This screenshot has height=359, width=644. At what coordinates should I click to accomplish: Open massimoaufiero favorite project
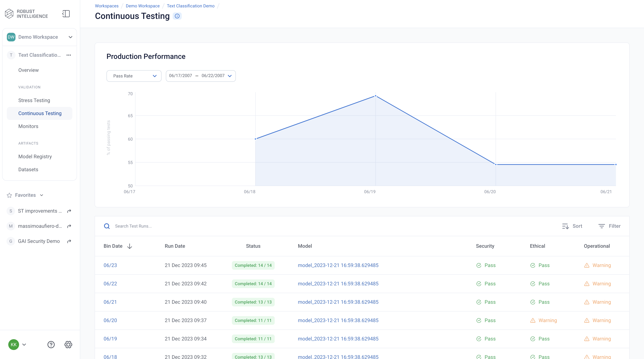[40, 226]
